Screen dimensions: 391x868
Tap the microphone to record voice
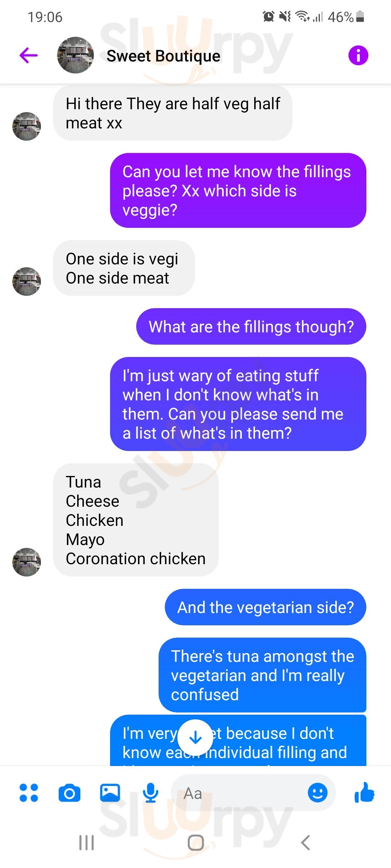150,793
